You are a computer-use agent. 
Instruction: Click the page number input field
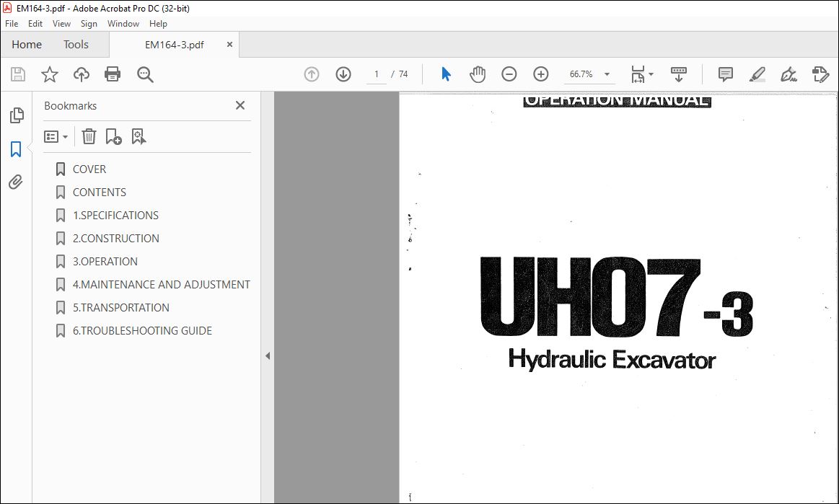(x=376, y=74)
